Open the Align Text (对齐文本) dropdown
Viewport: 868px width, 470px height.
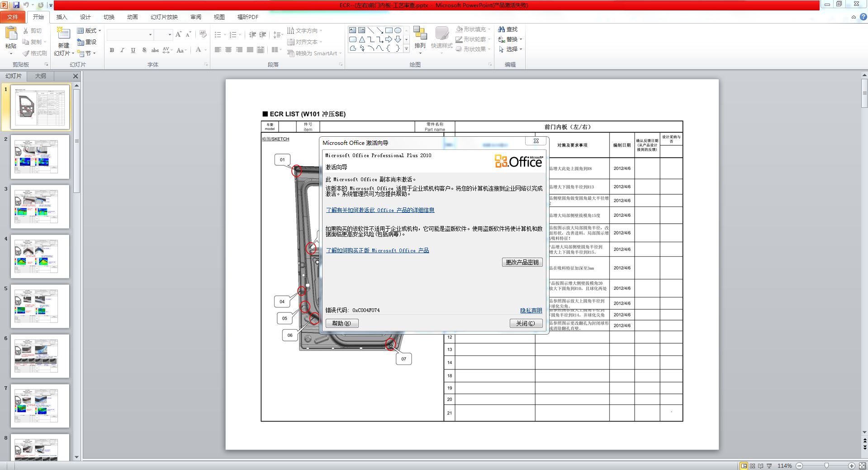point(305,42)
